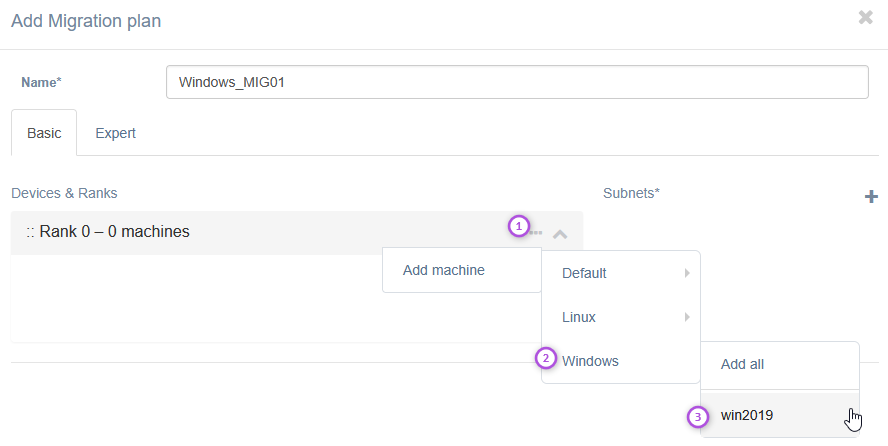The height and width of the screenshot is (446, 888).
Task: Open the Expert tab
Action: pyautogui.click(x=115, y=133)
